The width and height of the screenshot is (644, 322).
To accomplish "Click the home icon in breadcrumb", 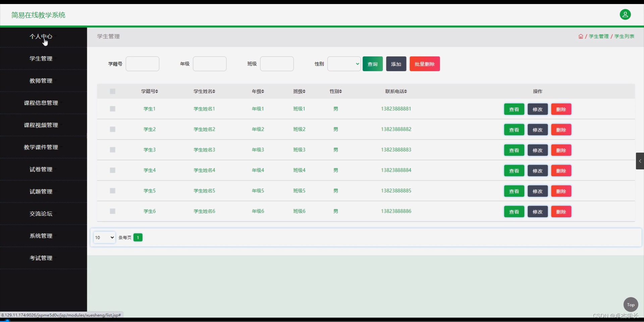I will pyautogui.click(x=581, y=36).
